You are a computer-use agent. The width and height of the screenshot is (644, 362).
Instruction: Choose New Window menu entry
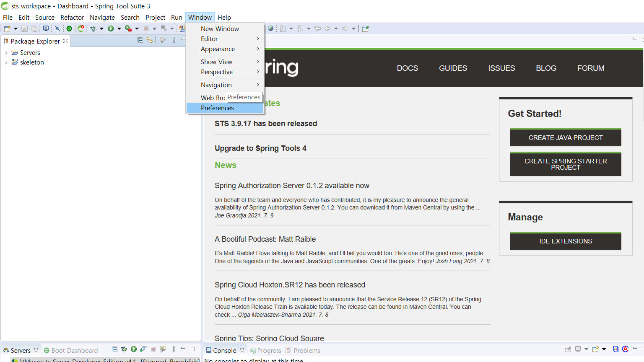(x=225, y=29)
